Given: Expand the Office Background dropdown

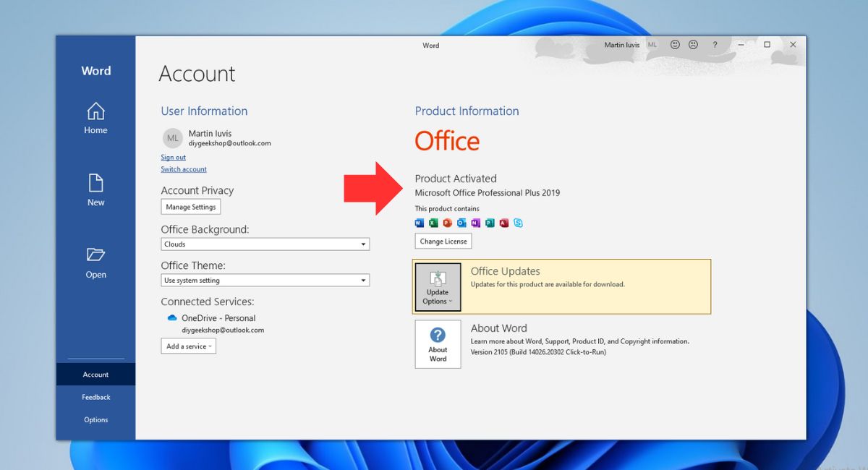Looking at the screenshot, I should pos(363,244).
